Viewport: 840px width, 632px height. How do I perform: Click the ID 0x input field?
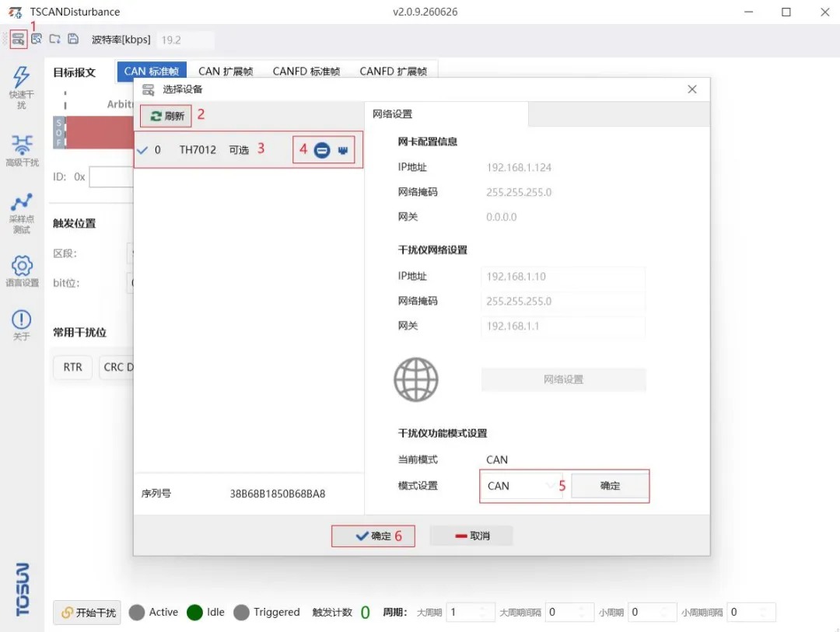111,176
